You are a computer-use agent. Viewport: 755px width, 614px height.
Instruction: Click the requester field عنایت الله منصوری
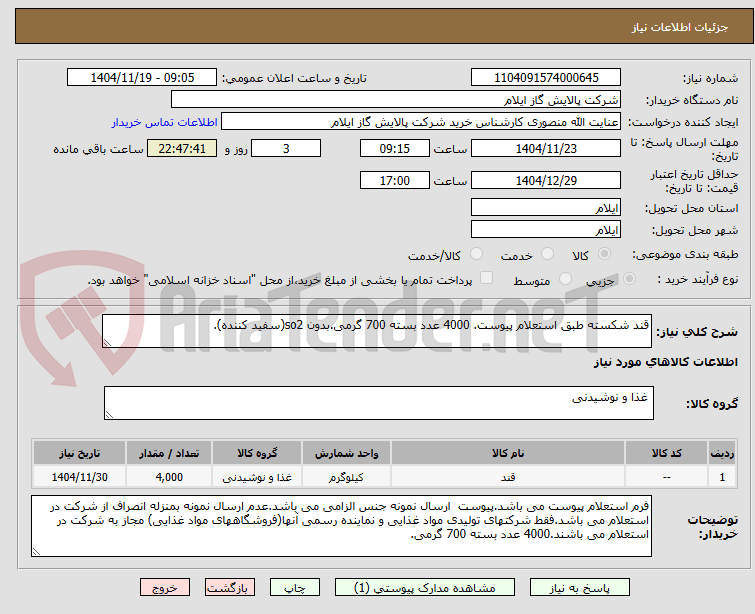(421, 122)
